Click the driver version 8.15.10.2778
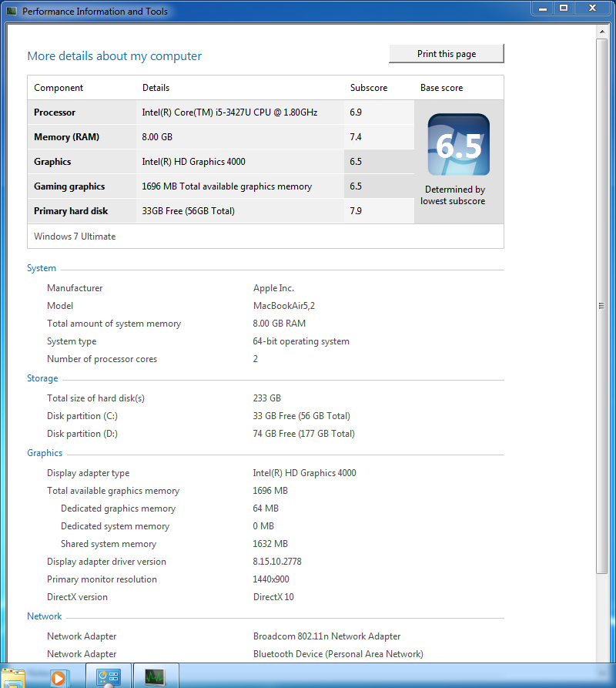The width and height of the screenshot is (616, 688). pos(277,562)
